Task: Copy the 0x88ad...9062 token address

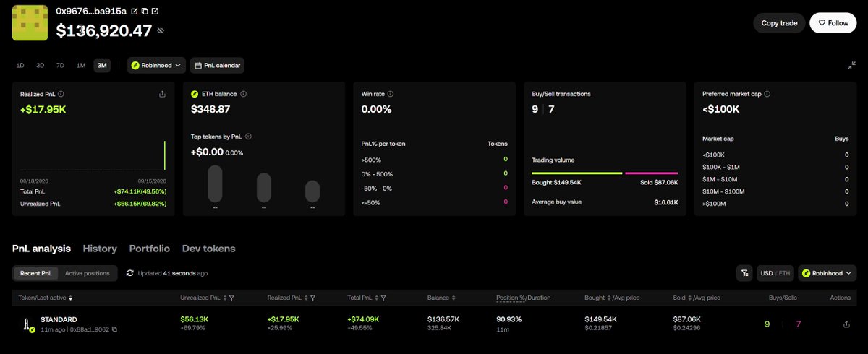Action: point(114,329)
